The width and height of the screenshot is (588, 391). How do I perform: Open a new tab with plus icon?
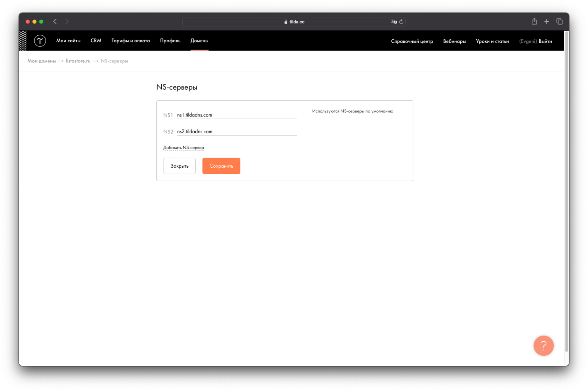547,22
